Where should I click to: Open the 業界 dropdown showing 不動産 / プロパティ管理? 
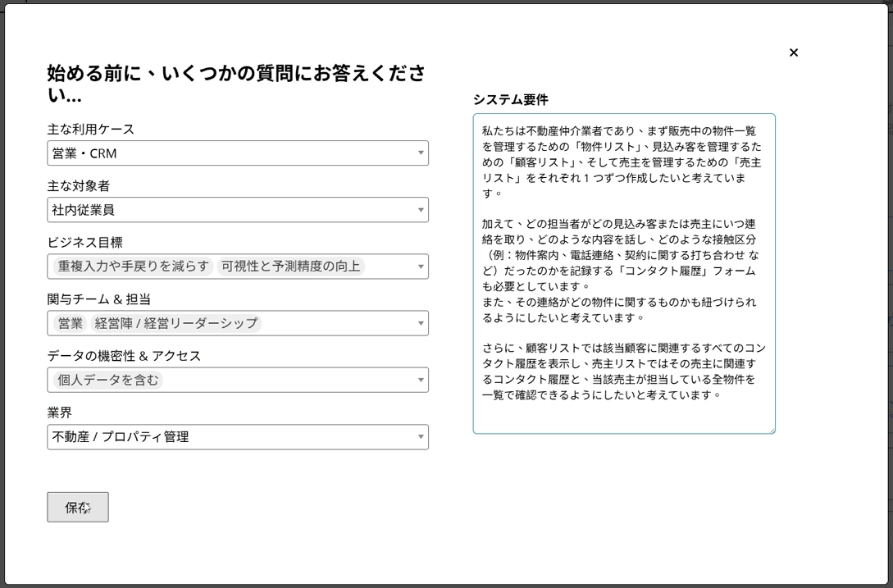(x=237, y=437)
